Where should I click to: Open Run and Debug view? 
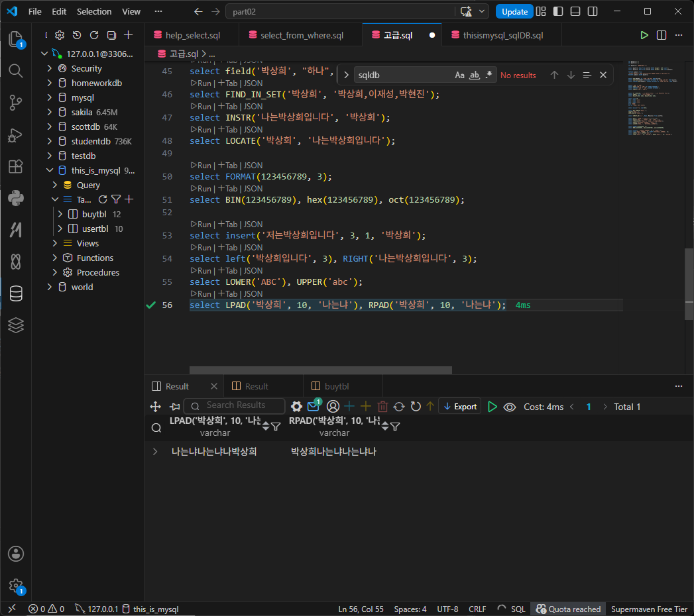[16, 134]
